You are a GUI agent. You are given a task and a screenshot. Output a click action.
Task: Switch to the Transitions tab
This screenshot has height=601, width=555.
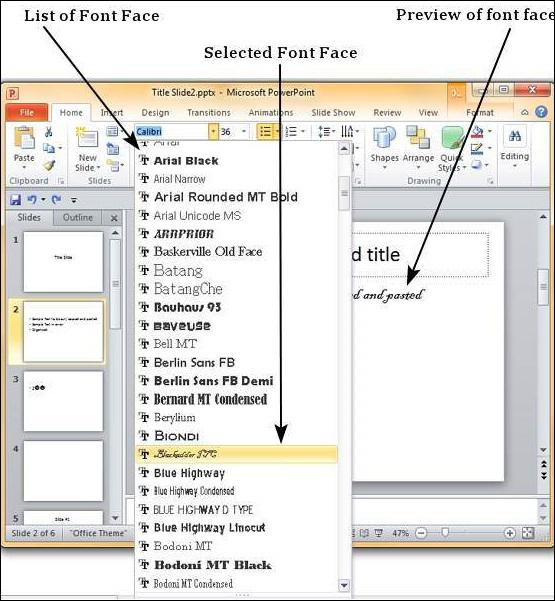(x=209, y=112)
